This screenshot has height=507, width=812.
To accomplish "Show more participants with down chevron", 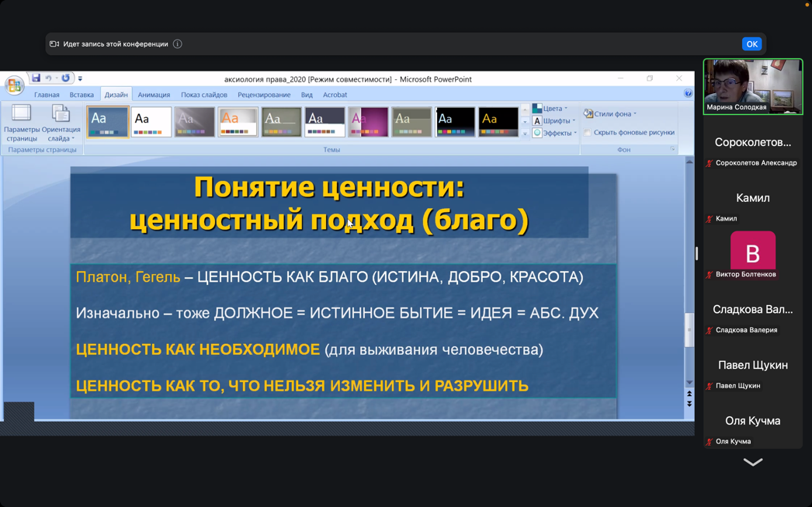I will 753,462.
